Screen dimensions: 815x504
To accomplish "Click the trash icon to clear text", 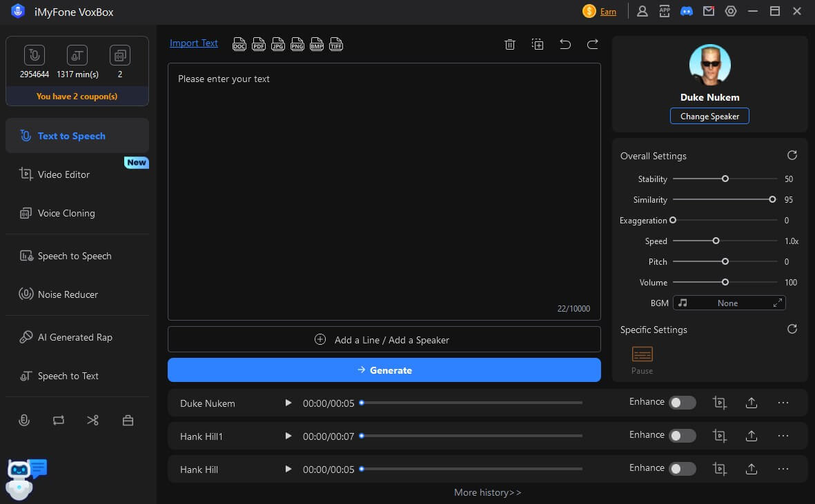I will point(510,43).
